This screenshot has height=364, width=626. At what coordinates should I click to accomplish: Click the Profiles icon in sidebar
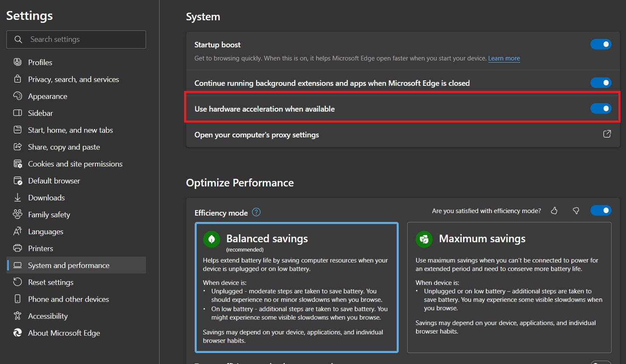click(x=17, y=62)
